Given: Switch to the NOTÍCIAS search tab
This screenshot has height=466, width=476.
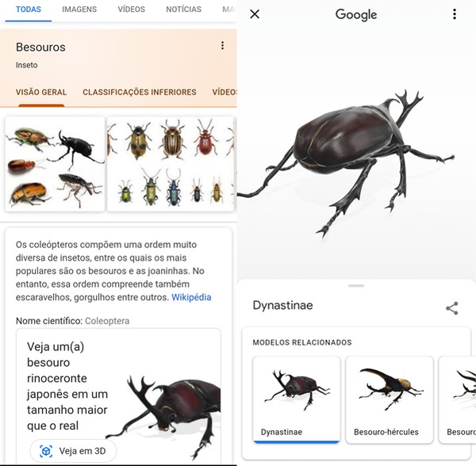Looking at the screenshot, I should point(183,10).
